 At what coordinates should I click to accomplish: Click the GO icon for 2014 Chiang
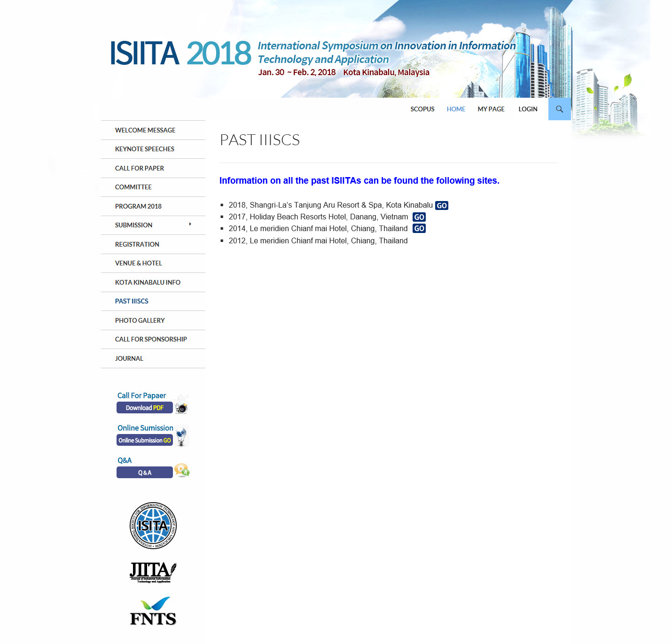tap(419, 229)
